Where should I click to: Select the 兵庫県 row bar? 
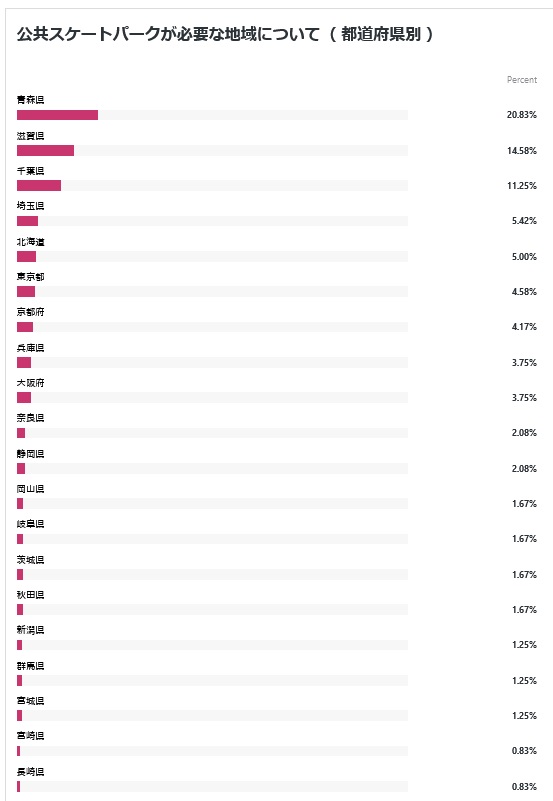24,362
